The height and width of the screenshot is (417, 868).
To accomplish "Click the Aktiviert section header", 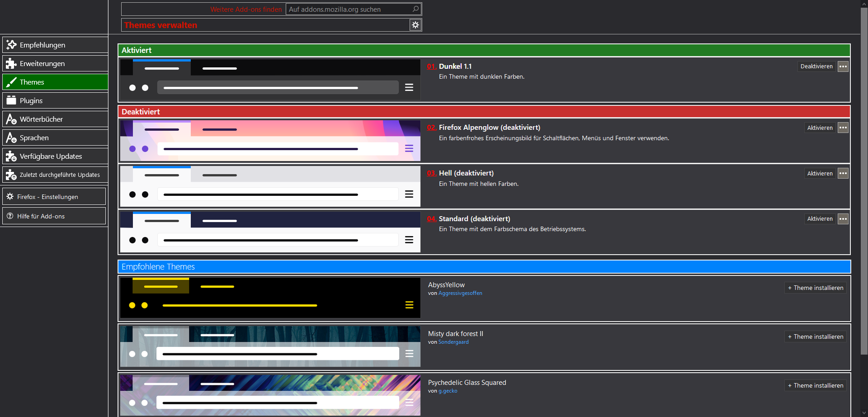I will tap(484, 50).
